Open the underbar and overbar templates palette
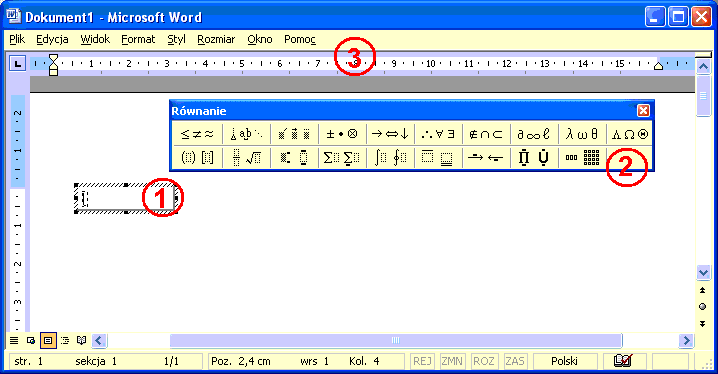 point(438,157)
